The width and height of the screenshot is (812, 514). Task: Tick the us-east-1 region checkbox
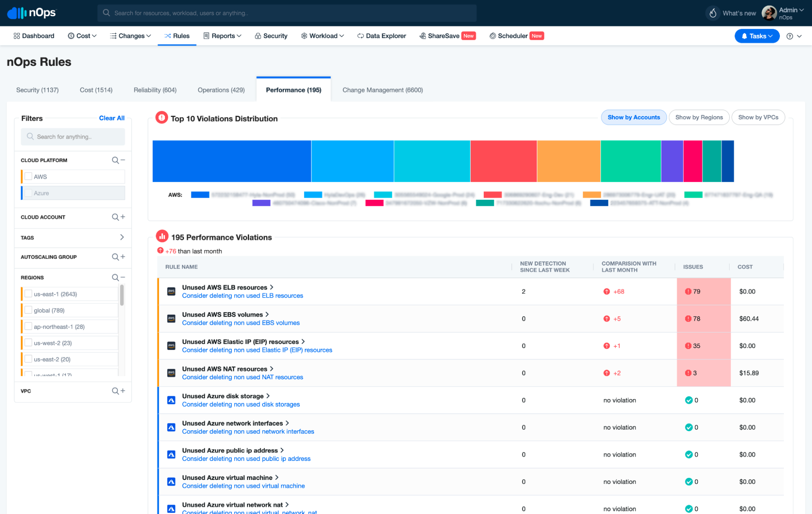(x=28, y=294)
